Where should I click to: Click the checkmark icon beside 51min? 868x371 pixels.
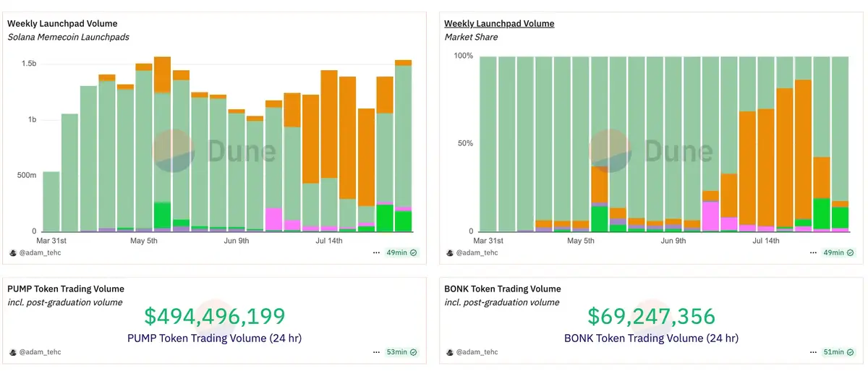pos(850,352)
